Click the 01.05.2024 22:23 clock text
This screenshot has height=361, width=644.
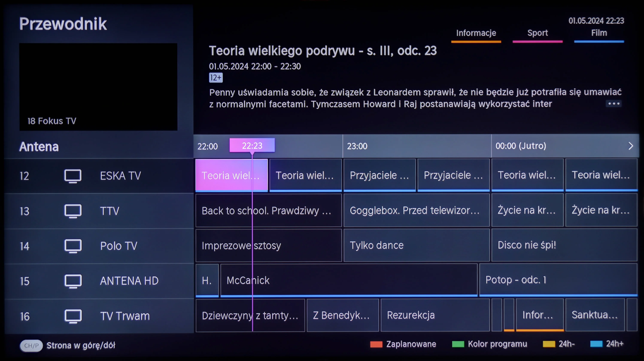(x=596, y=21)
